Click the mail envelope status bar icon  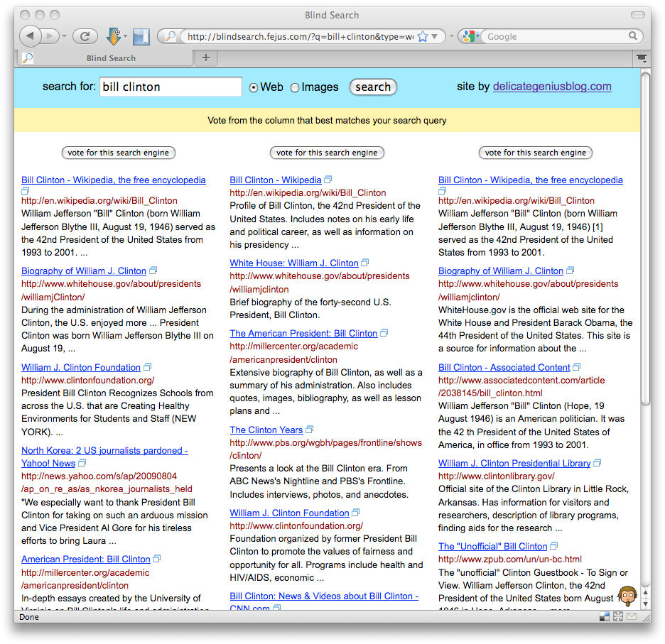(631, 616)
